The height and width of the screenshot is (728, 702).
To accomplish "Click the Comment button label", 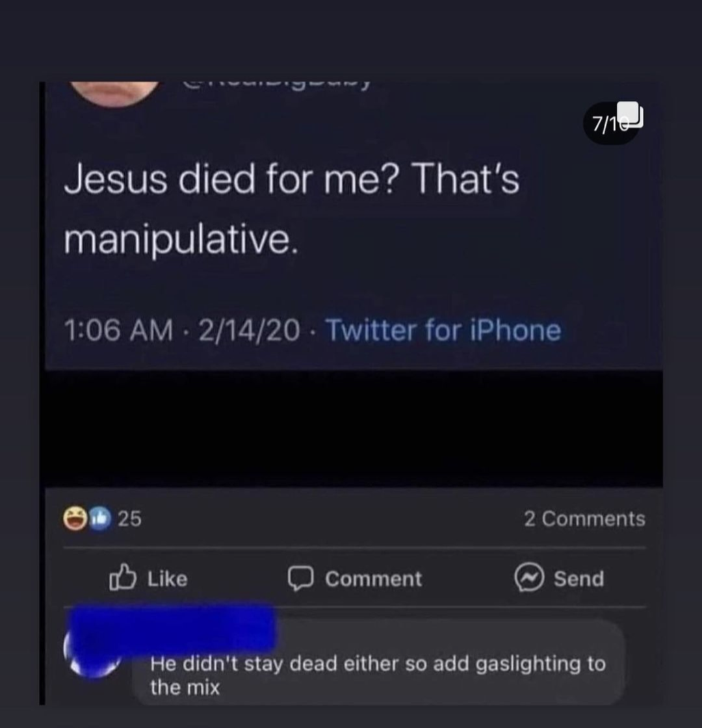I will (373, 579).
